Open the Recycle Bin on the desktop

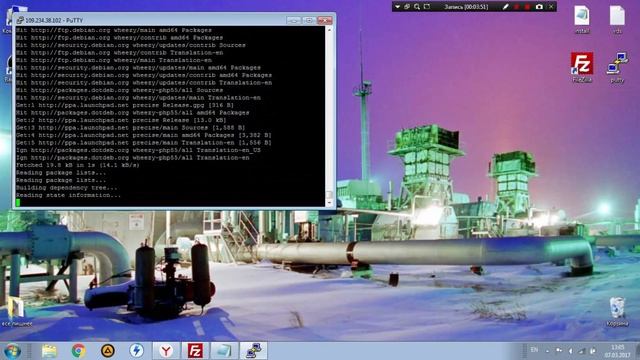point(617,312)
